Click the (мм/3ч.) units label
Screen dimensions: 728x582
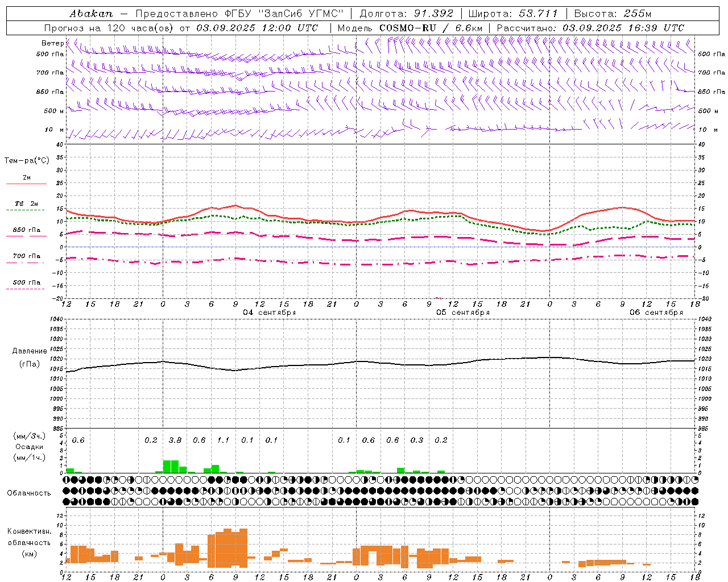pyautogui.click(x=29, y=436)
